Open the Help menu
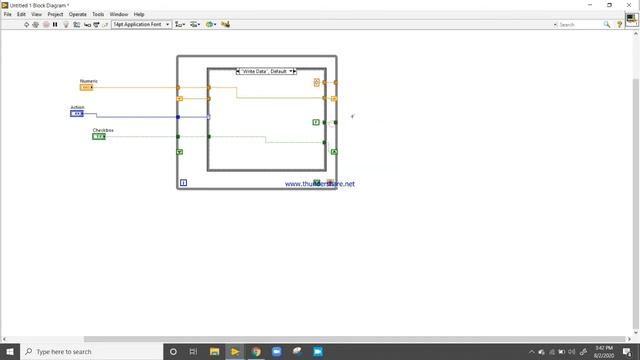This screenshot has width=640, height=360. pyautogui.click(x=139, y=14)
